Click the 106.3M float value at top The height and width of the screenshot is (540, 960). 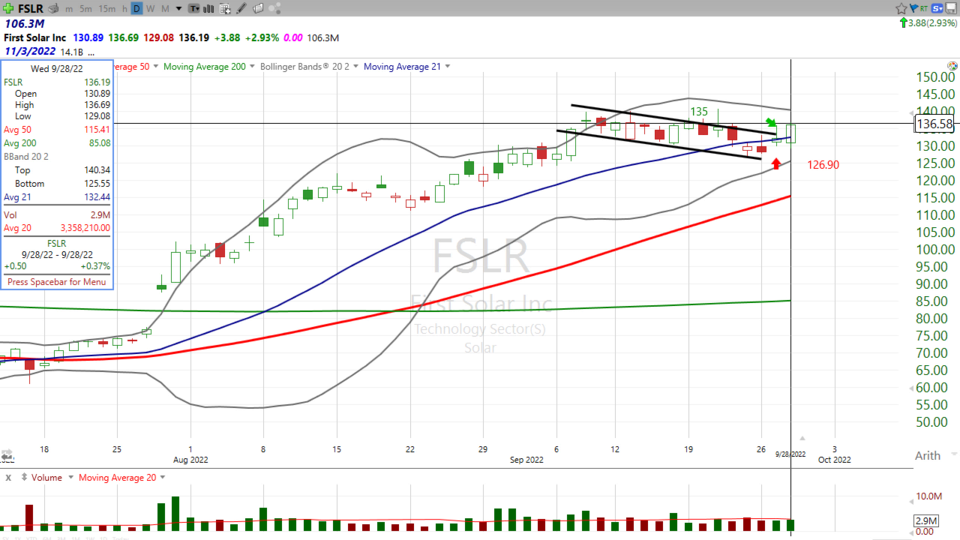point(24,23)
